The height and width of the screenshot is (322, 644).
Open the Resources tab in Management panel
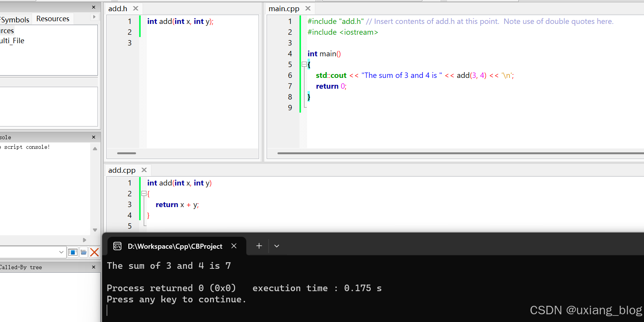pyautogui.click(x=53, y=19)
